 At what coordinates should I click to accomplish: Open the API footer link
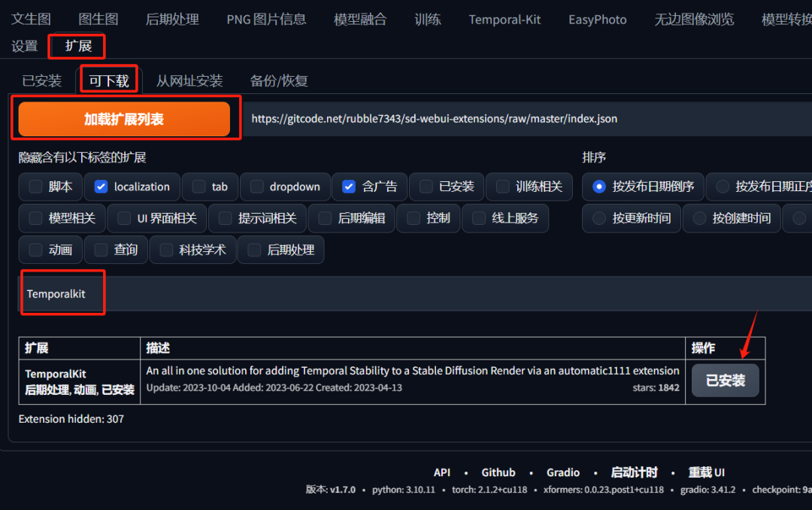tap(442, 472)
